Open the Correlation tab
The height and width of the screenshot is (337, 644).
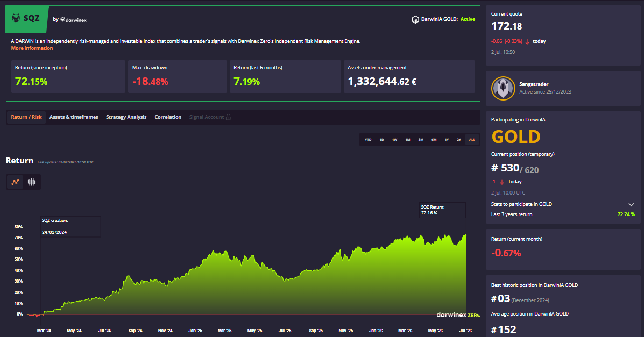click(x=168, y=117)
